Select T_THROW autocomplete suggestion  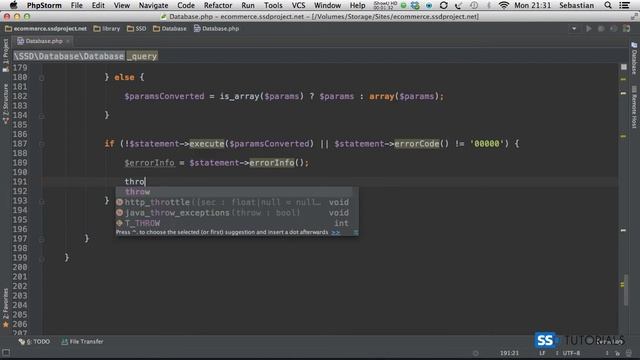tap(233, 223)
